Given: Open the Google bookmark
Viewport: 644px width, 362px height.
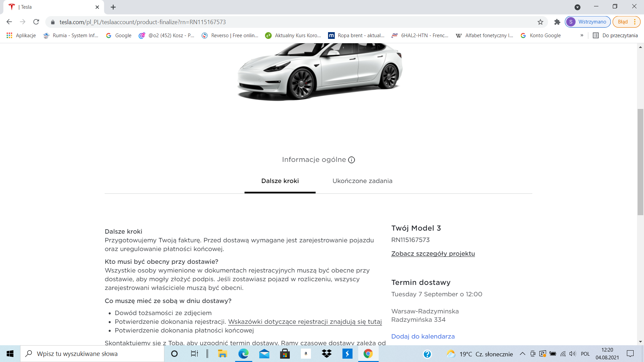Looking at the screenshot, I should tap(119, 36).
